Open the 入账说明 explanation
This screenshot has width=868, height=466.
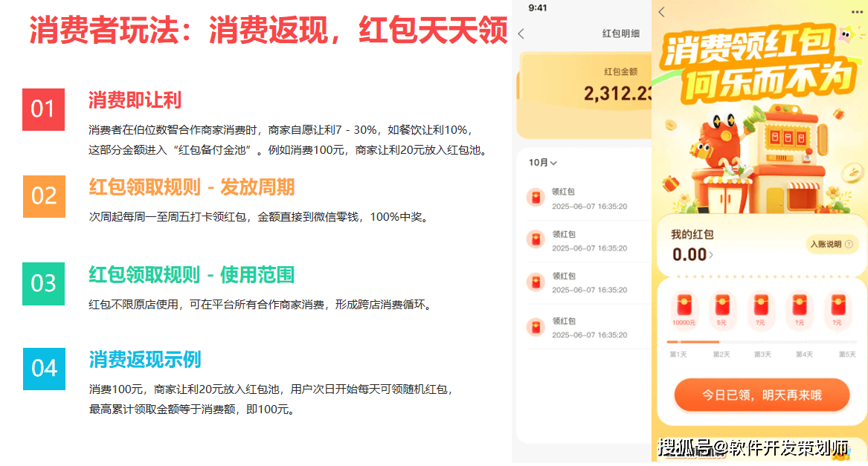click(826, 244)
